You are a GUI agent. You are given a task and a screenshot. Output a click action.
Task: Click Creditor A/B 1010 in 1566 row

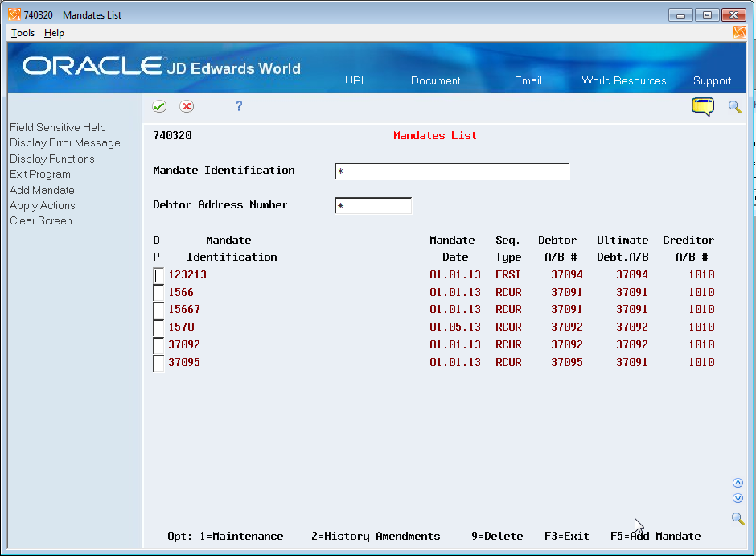pos(701,292)
